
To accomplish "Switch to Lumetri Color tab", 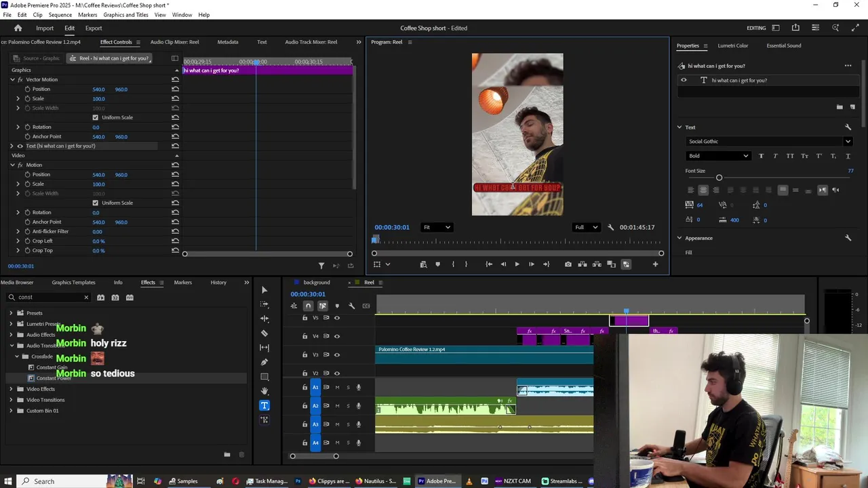I will [733, 45].
